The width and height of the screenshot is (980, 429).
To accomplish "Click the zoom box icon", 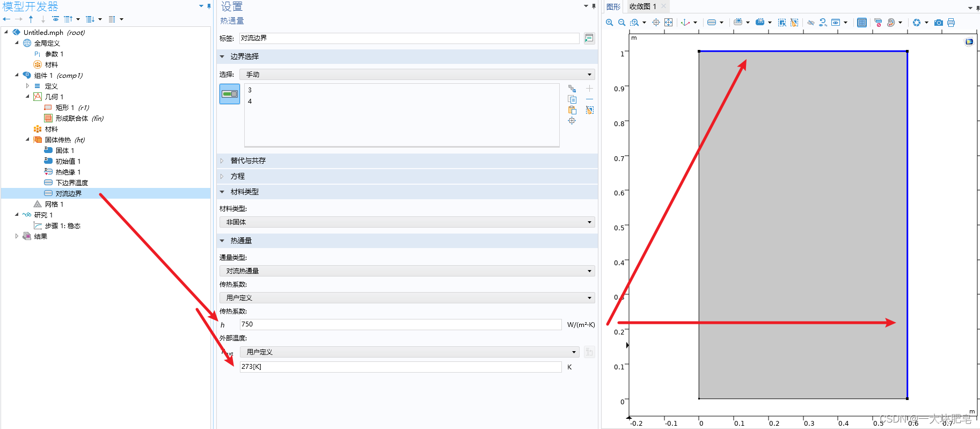I will point(634,23).
